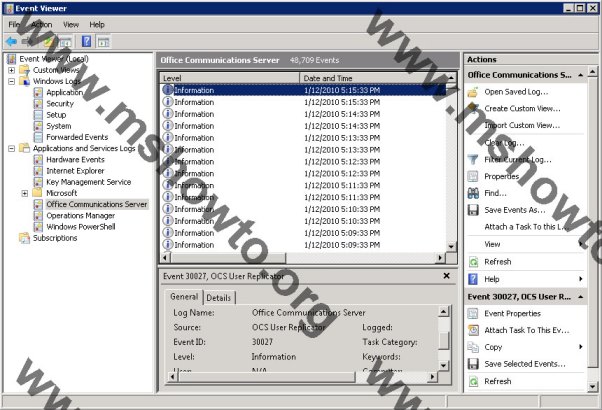Click upper Refresh action icon

(x=473, y=262)
